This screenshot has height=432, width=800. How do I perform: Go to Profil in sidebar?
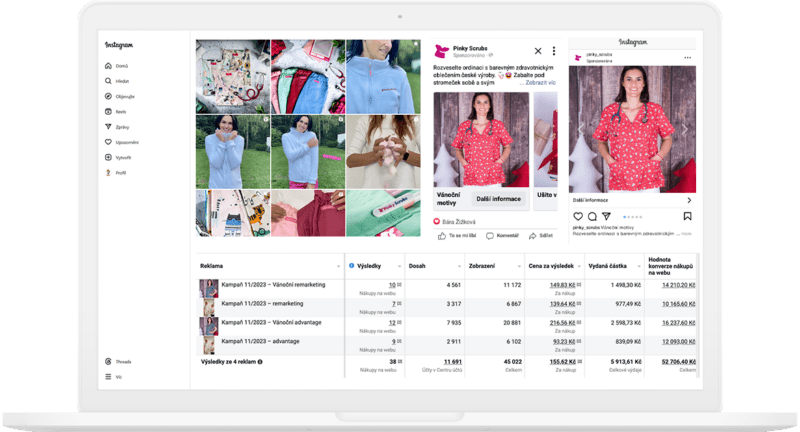(107, 172)
